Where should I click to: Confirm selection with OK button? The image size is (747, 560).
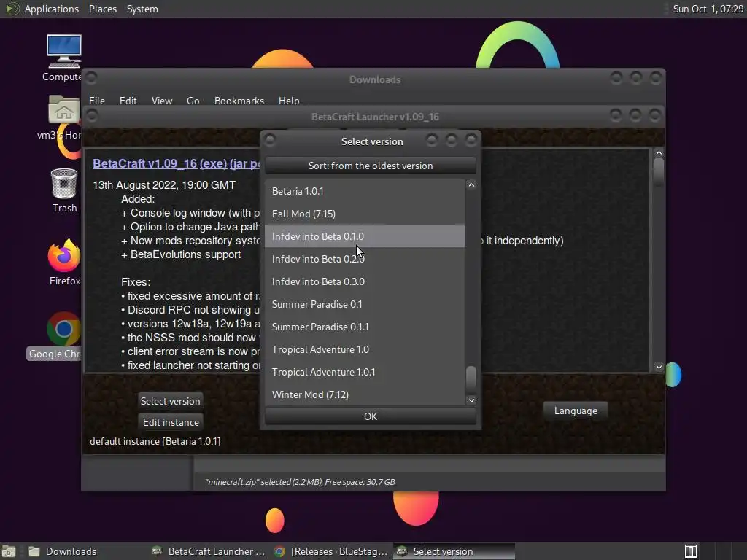370,416
